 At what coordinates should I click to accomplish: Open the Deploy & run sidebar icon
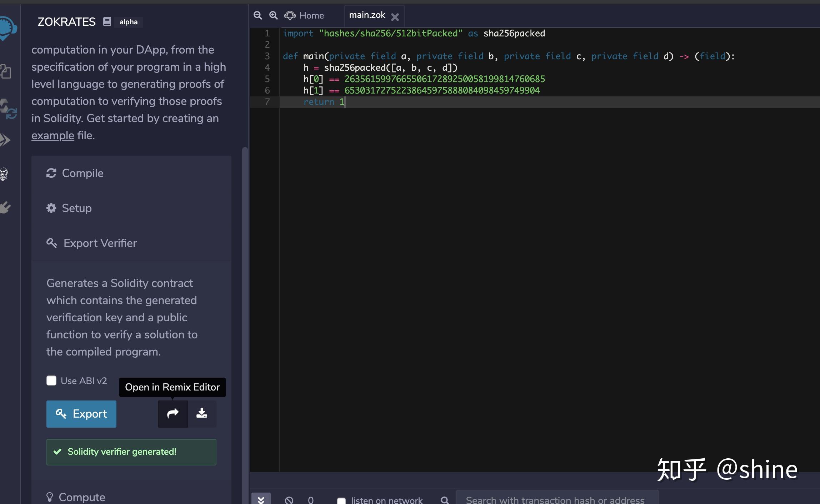[5, 140]
